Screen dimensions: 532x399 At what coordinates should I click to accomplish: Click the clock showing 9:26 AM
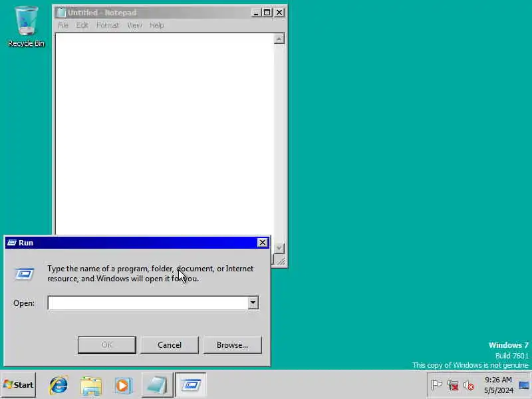[498, 380]
